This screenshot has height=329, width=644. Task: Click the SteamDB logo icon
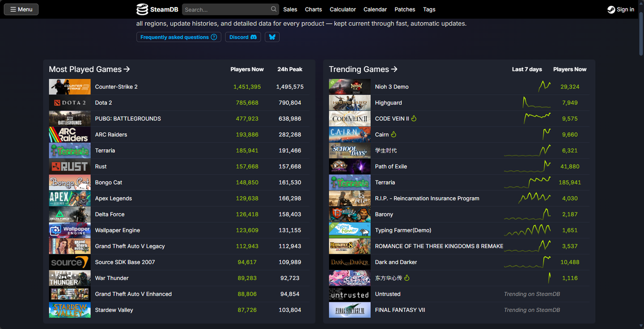coord(142,9)
